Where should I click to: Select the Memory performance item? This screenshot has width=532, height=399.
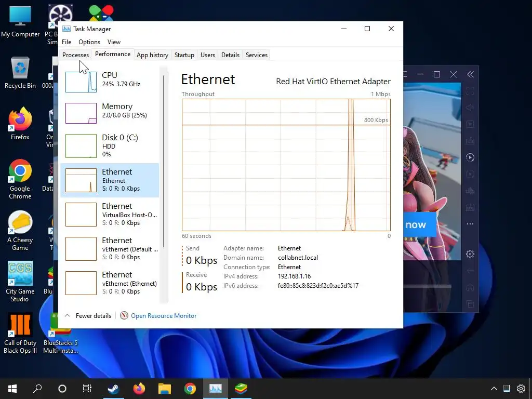click(x=110, y=113)
